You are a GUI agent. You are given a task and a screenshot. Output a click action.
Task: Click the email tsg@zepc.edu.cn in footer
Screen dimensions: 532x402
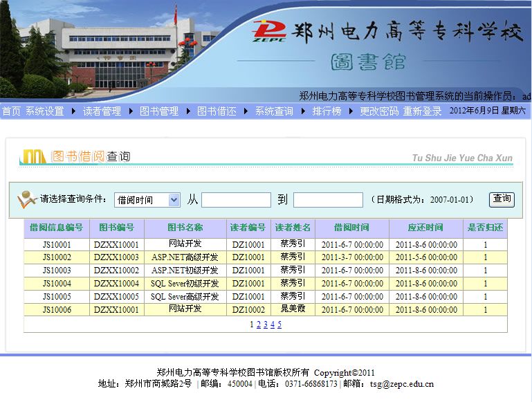[402, 384]
